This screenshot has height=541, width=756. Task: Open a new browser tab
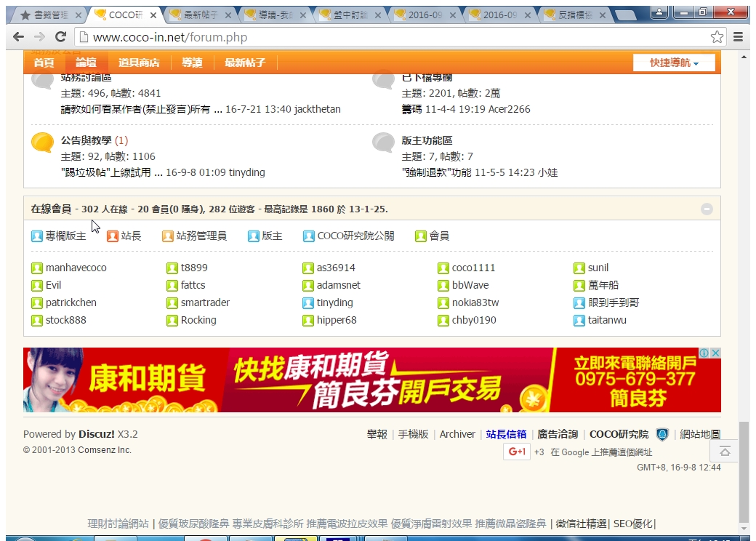[x=625, y=15]
